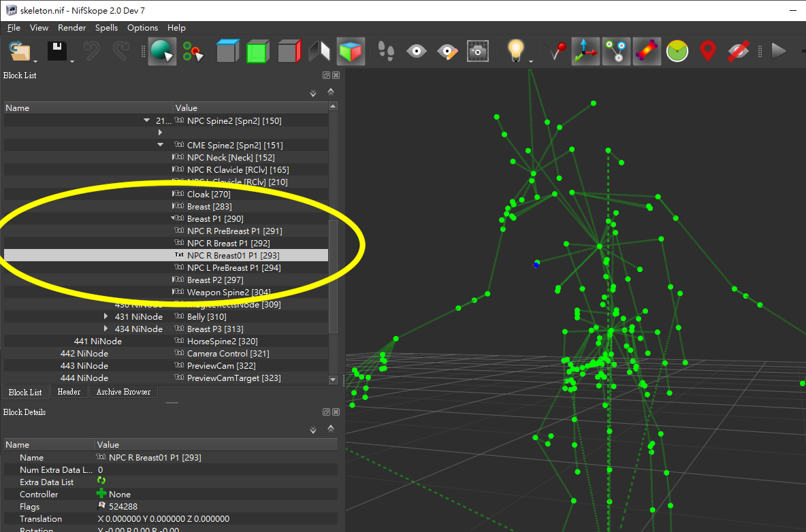Screen dimensions: 806x532
Task: Close the Block List panel
Action: pyautogui.click(x=336, y=75)
